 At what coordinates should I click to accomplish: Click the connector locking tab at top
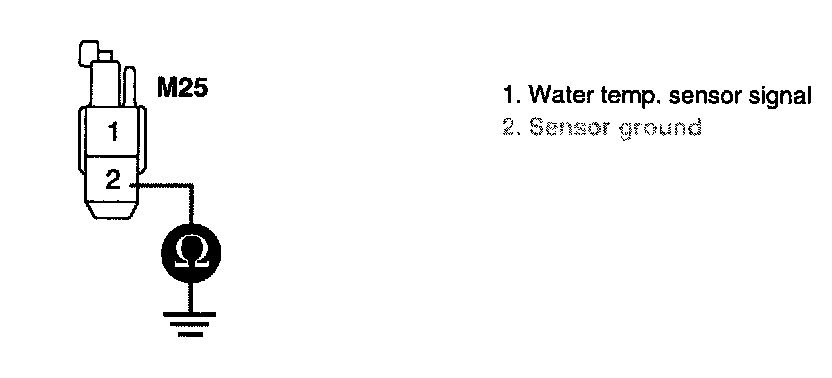(89, 54)
